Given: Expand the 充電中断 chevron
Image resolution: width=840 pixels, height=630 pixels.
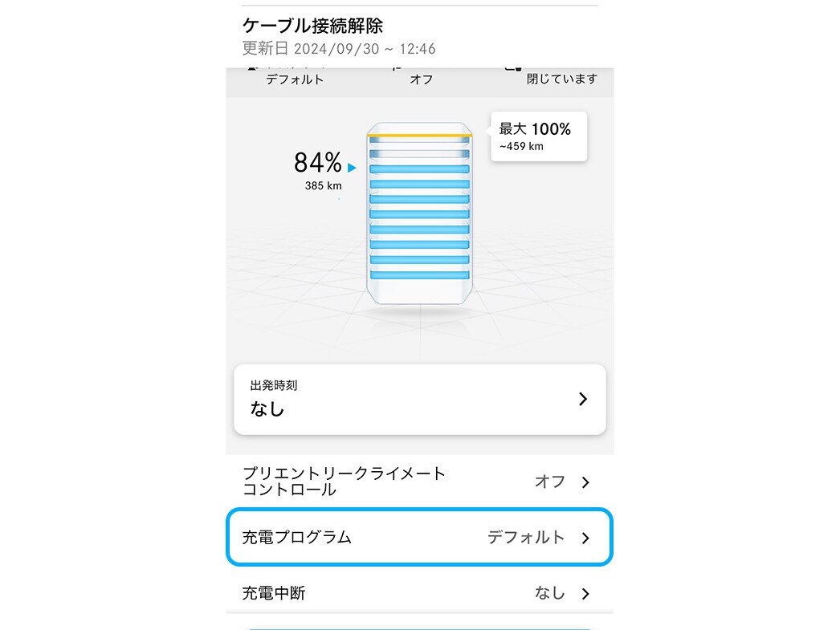Looking at the screenshot, I should 585,594.
